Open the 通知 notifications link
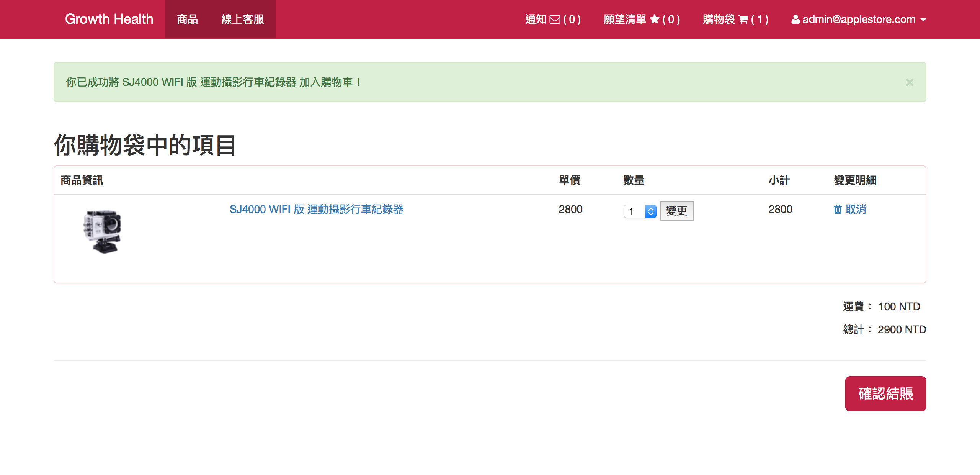 [535, 19]
